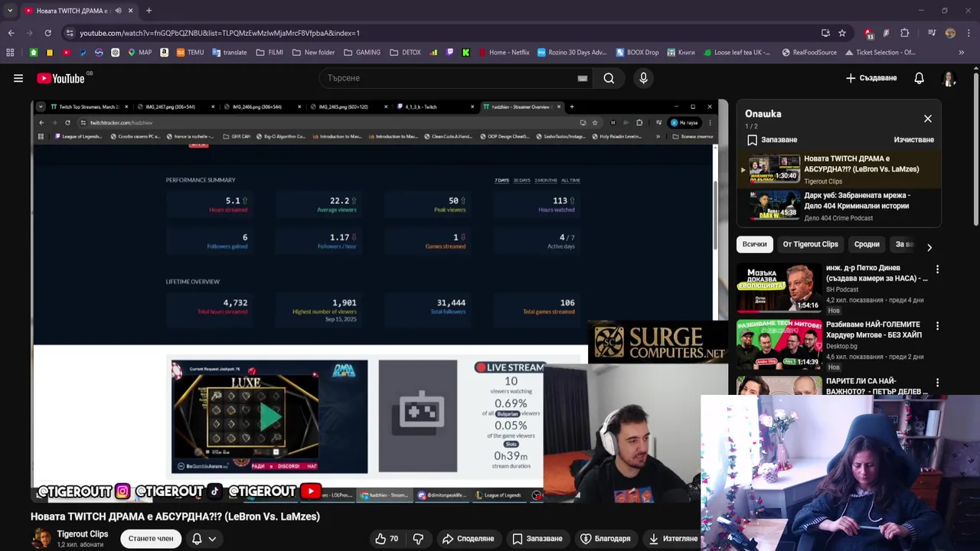Open the on-screen keyboard icon in search
The image size is (980, 551).
(583, 78)
